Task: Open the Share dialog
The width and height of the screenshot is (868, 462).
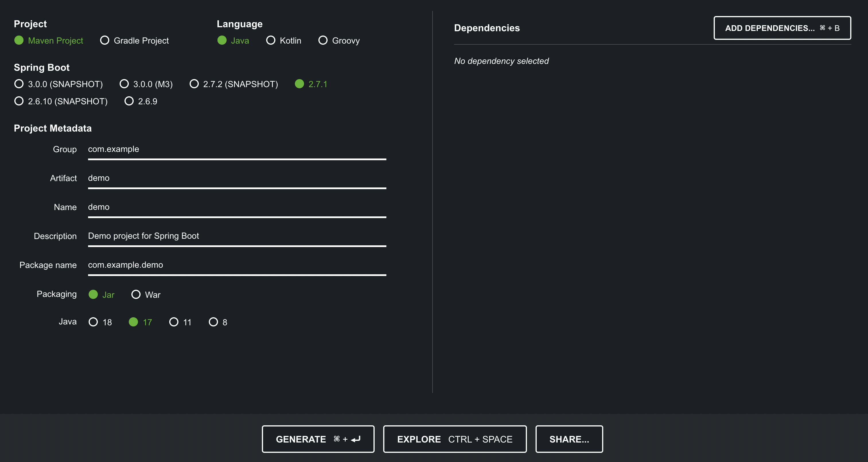Action: [x=569, y=439]
